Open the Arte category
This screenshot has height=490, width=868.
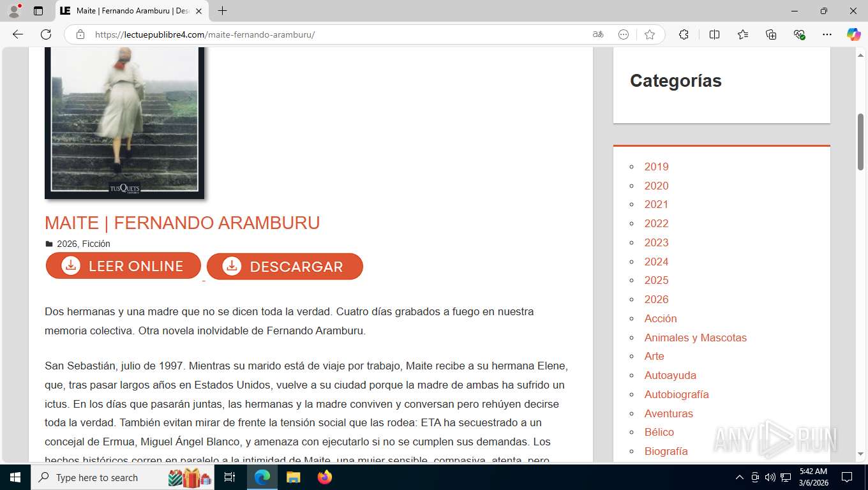654,356
